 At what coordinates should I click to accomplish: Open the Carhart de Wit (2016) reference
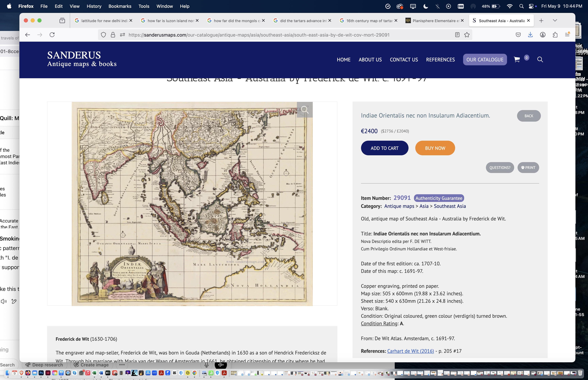pyautogui.click(x=410, y=351)
